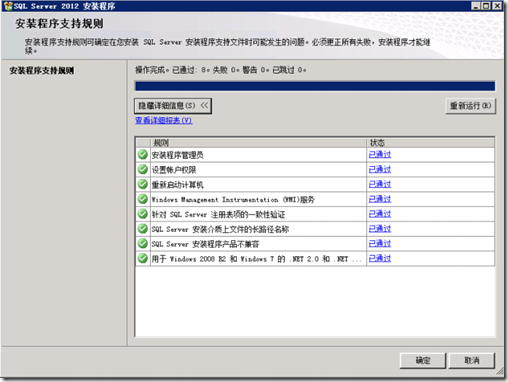The width and height of the screenshot is (508, 382).
Task: Open 查看详细报表(V) link
Action: click(164, 120)
